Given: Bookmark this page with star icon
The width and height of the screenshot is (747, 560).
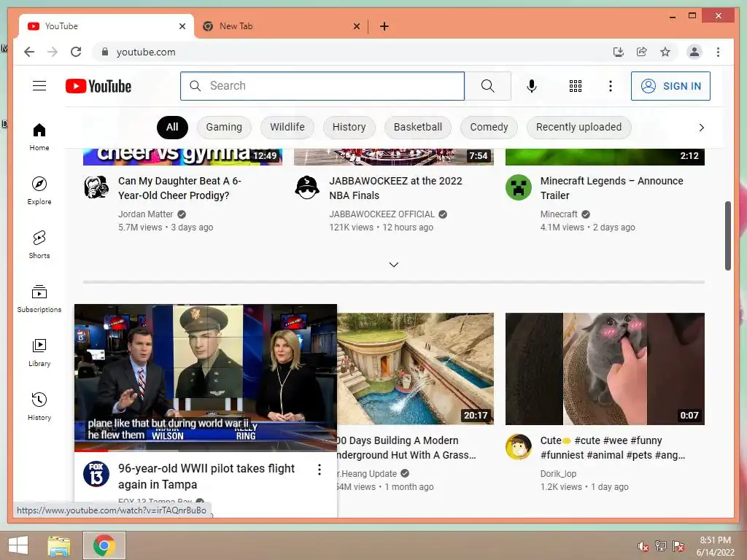Looking at the screenshot, I should pos(665,52).
